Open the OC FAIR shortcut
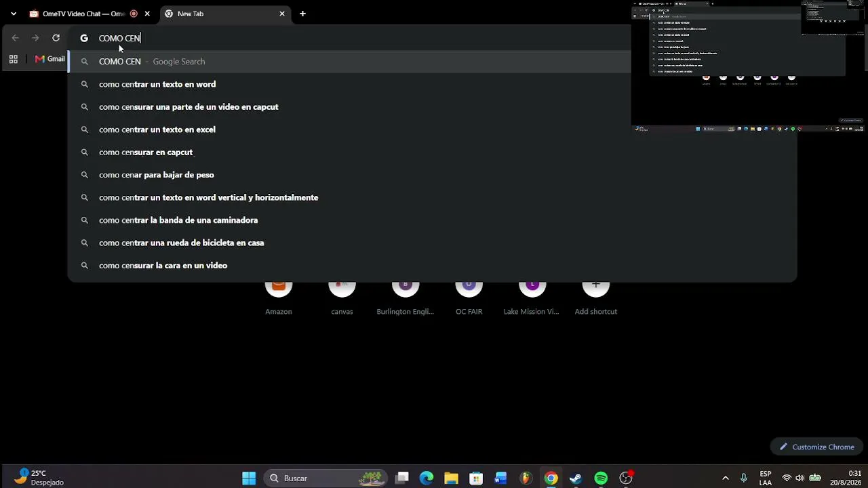 [469, 297]
